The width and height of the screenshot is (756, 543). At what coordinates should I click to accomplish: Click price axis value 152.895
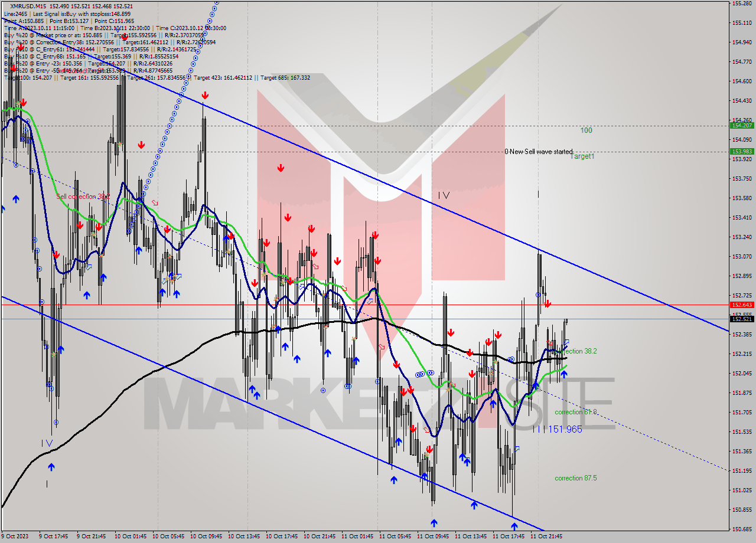[742, 276]
